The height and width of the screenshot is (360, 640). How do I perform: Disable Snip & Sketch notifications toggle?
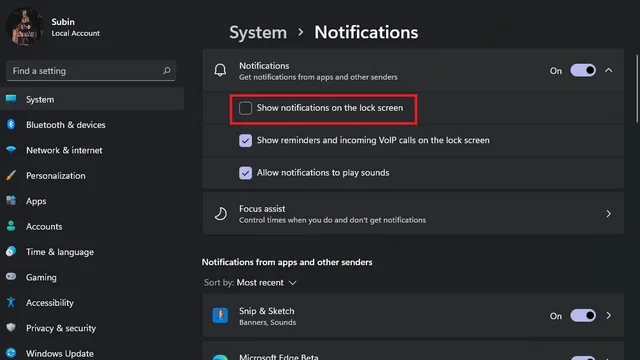pyautogui.click(x=583, y=316)
